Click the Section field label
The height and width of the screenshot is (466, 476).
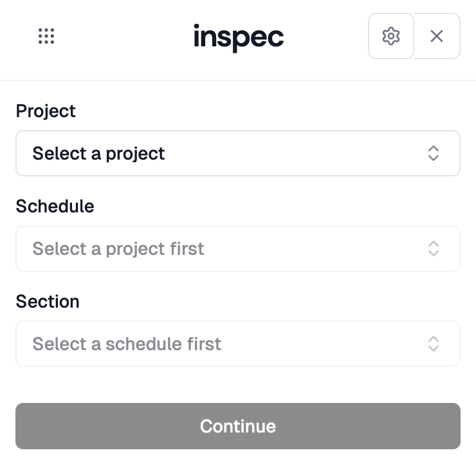point(48,301)
